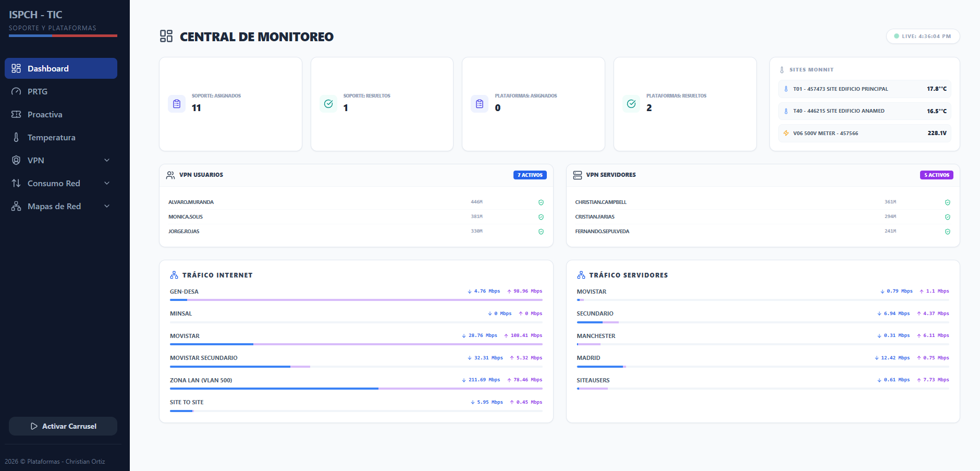Expand the Consumo Red chevron
Viewport: 980px width, 471px height.
(x=107, y=183)
